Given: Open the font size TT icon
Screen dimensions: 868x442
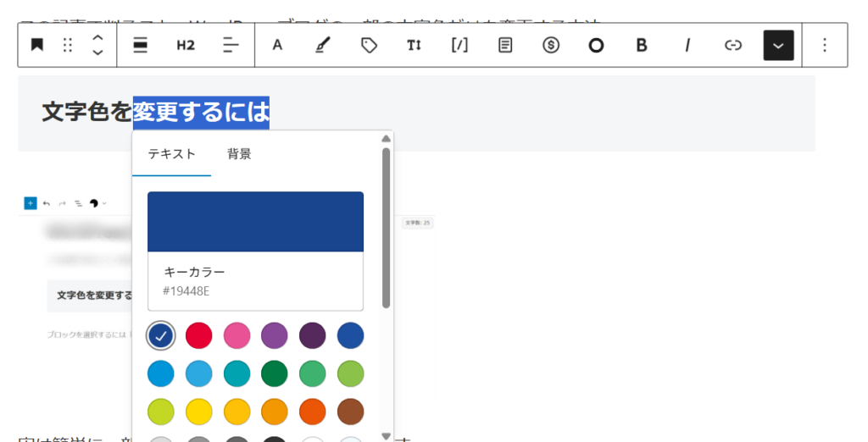Looking at the screenshot, I should [414, 46].
